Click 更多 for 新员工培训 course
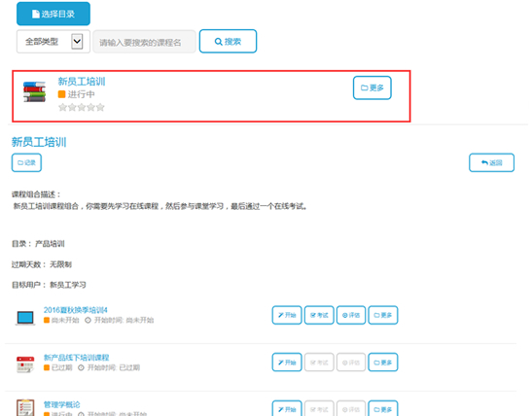 coord(372,87)
